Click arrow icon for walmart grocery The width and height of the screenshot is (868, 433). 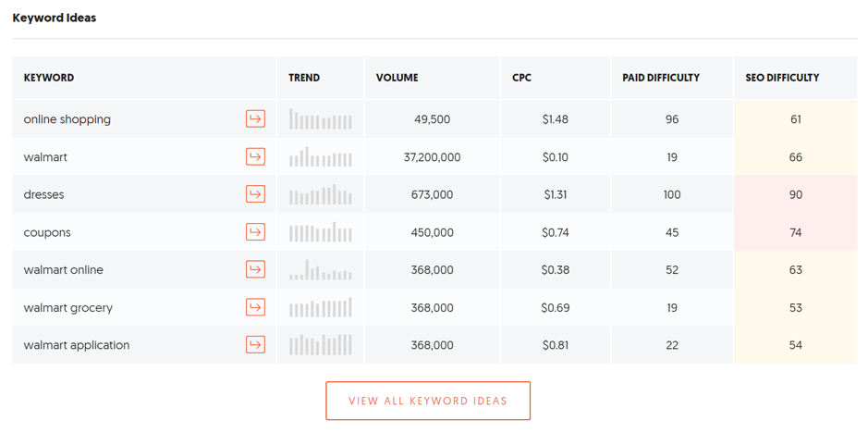(x=255, y=307)
